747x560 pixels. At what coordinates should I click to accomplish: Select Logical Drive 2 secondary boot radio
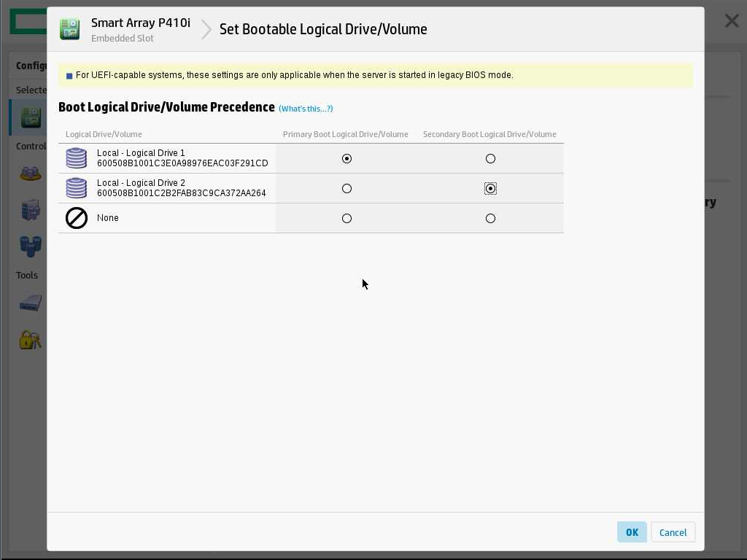(490, 189)
